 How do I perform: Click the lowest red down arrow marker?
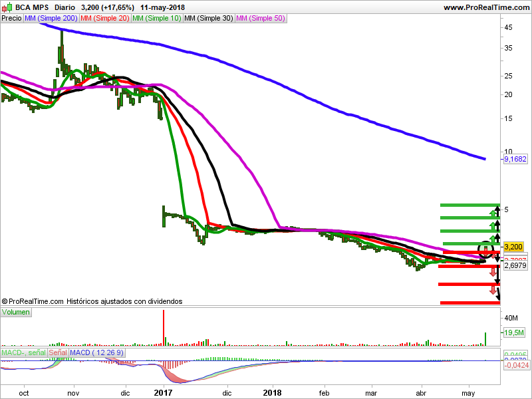(x=493, y=291)
